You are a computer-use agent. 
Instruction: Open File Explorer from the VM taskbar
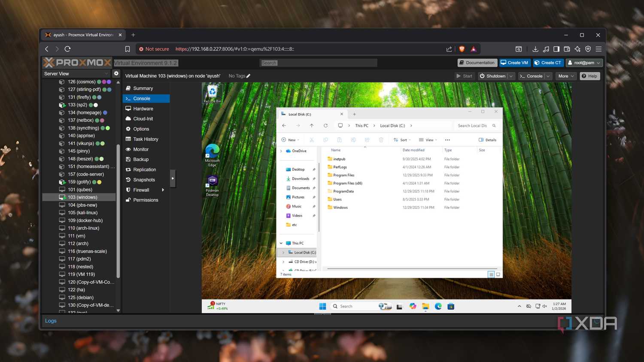click(x=425, y=306)
